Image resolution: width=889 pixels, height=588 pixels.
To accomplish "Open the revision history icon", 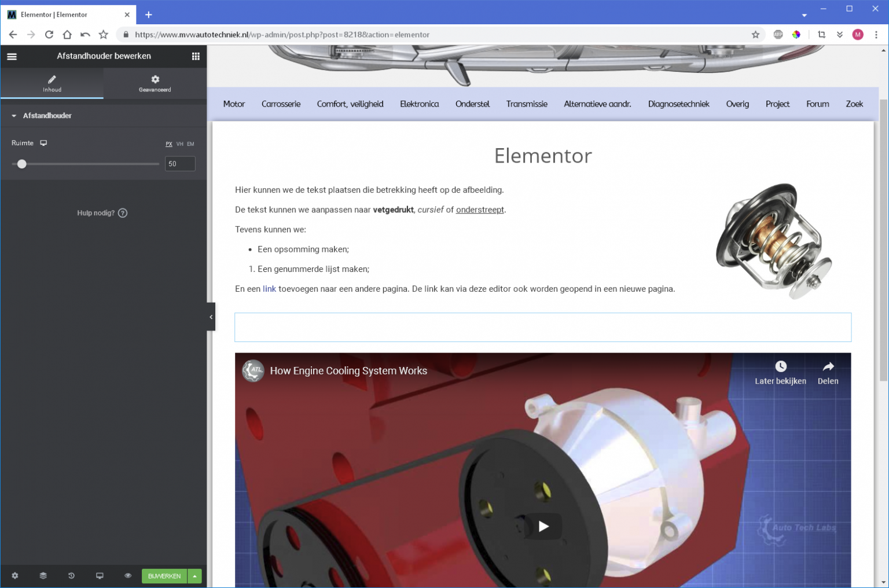I will [x=71, y=576].
